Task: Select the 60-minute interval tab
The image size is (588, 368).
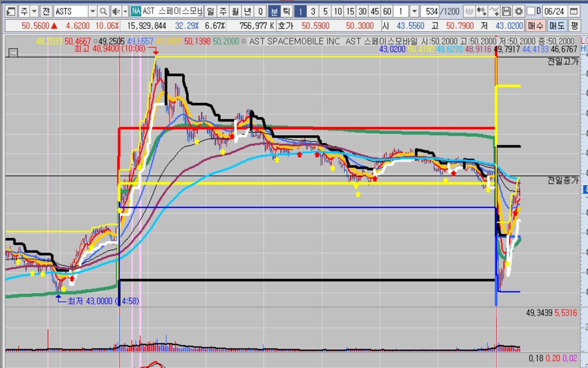Action: (x=387, y=11)
